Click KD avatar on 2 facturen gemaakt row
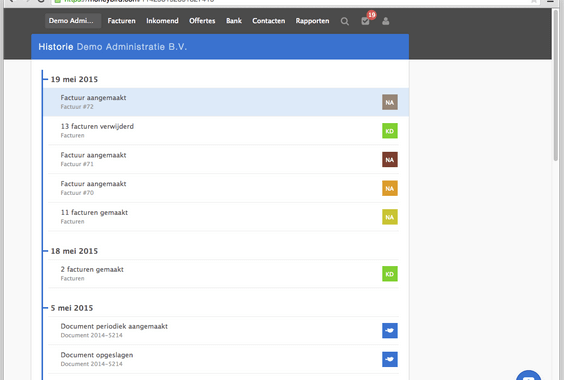 (x=390, y=274)
